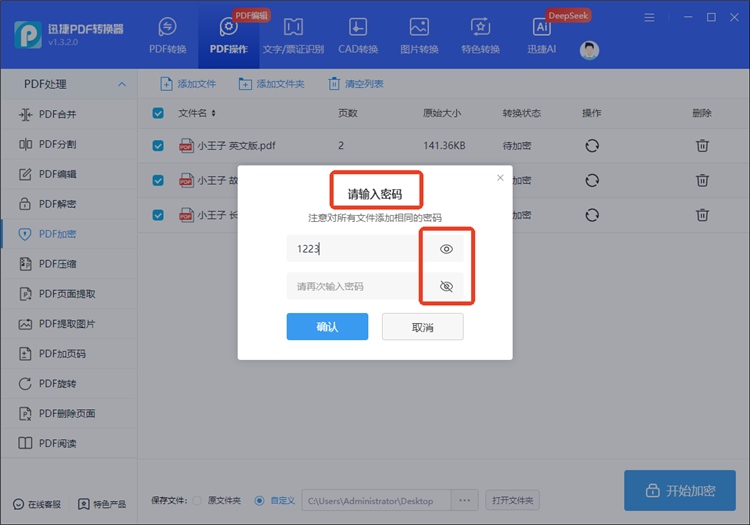
Task: Show the confirm password with crossed eye icon
Action: (446, 286)
